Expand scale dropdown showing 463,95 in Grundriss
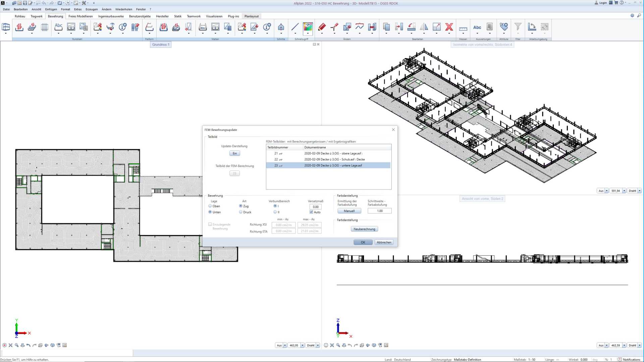The width and height of the screenshot is (644, 362). [302, 345]
